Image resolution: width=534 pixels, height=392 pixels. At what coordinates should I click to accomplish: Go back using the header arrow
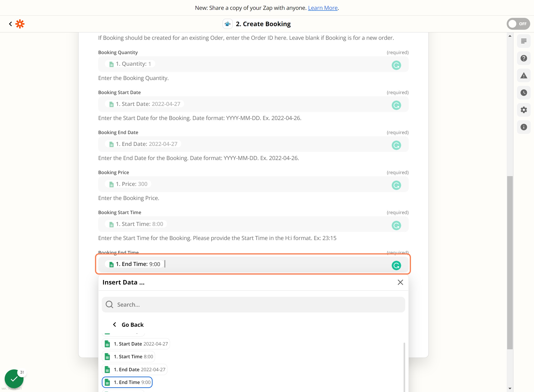tap(11, 24)
